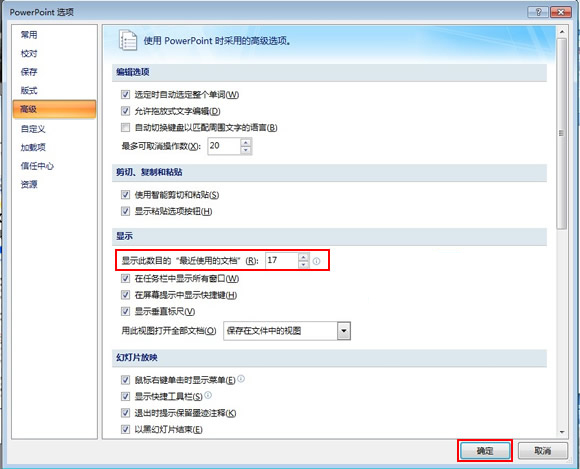580x469 pixels.
Task: Click the help question mark button
Action: point(538,12)
